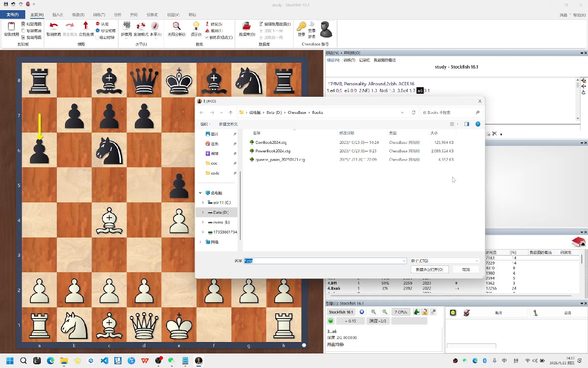
Task: Expand the nvme (E:) drive node
Action: [203, 222]
